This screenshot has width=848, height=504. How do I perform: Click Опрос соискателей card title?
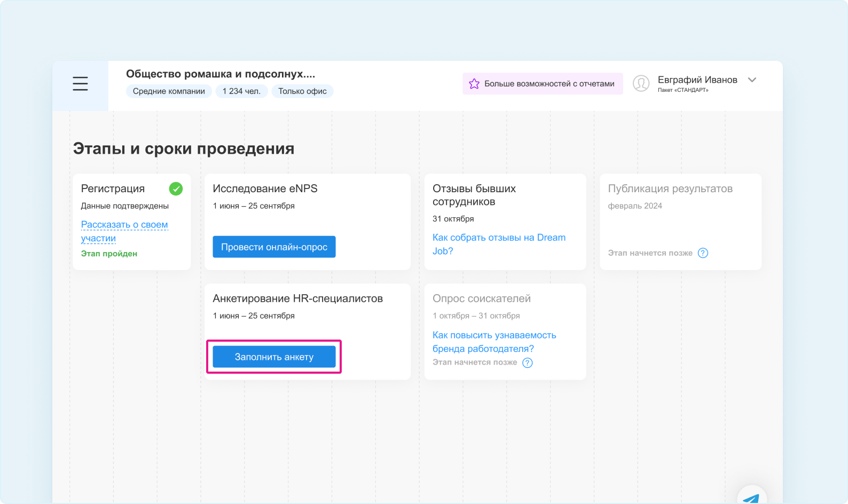click(482, 298)
